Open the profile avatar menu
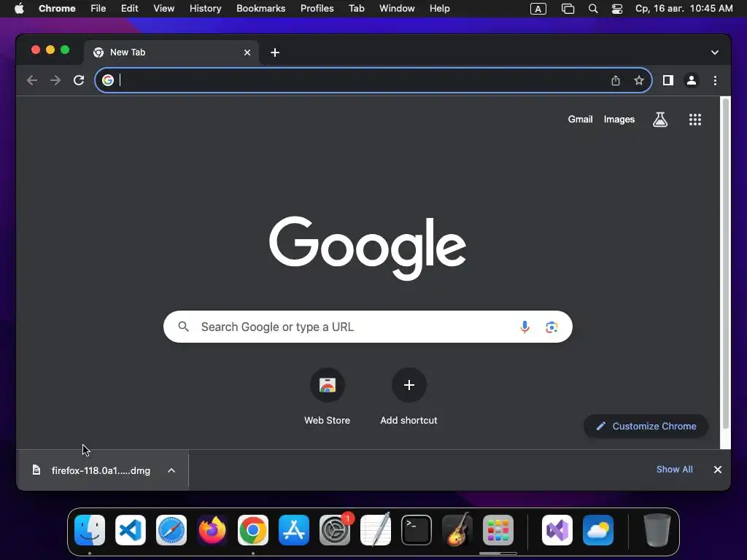The height and width of the screenshot is (560, 747). 692,80
